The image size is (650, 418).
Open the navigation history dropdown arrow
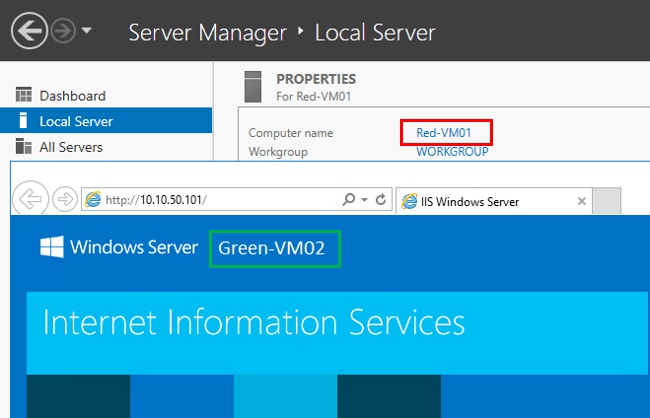click(x=87, y=31)
